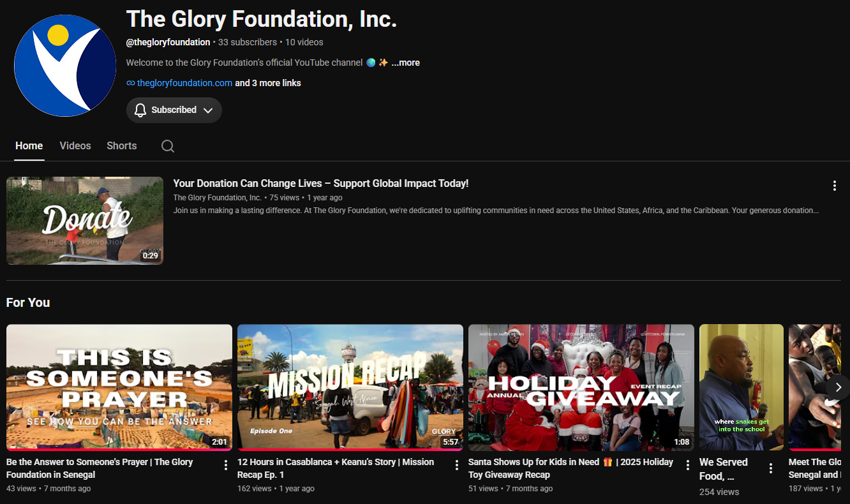Click the '10 videos' count text
Viewport: 850px width, 504px height.
304,42
